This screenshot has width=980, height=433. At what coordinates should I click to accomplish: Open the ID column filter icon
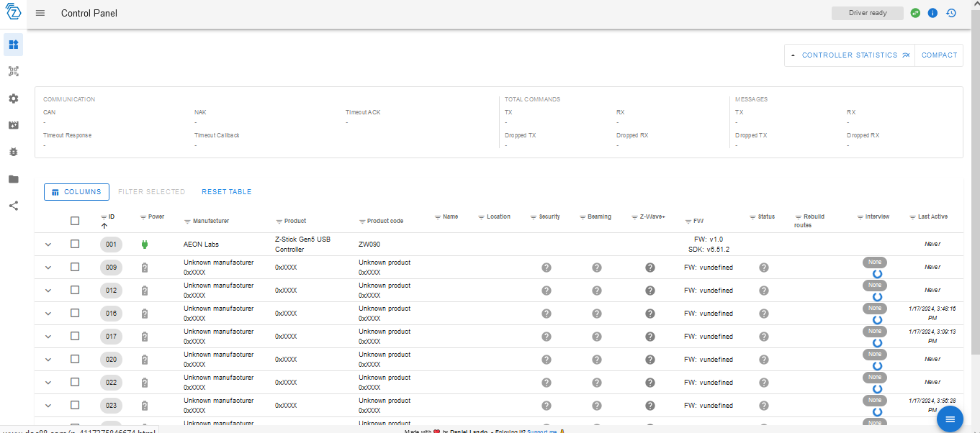click(x=104, y=216)
